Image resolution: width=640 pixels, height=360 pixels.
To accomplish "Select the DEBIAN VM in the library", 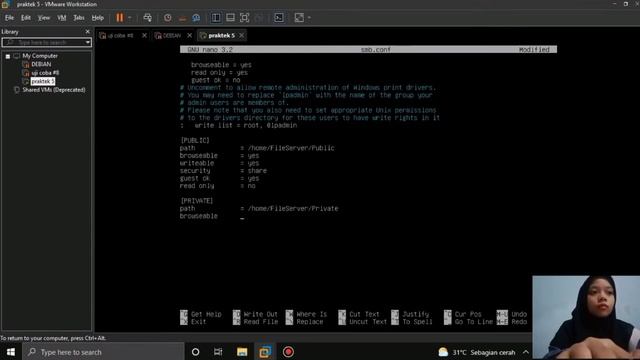I will [x=41, y=64].
